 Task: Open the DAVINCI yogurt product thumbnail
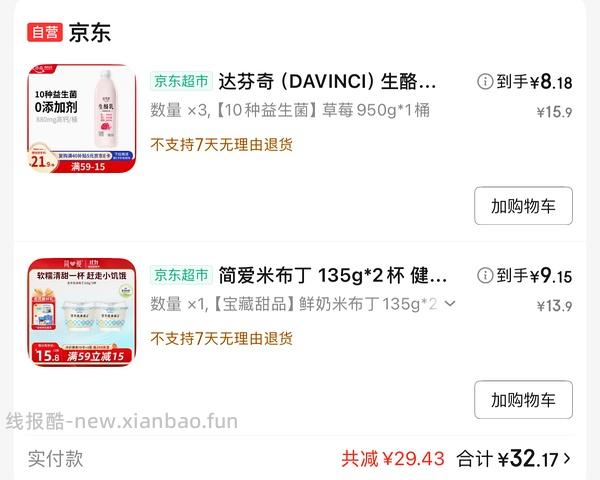coord(82,119)
